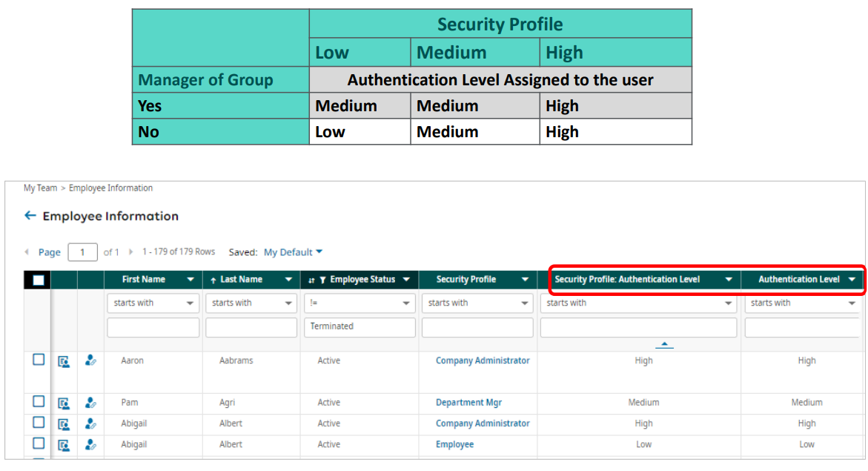Click Last Name filter text field
868x471 pixels.
pyautogui.click(x=251, y=328)
